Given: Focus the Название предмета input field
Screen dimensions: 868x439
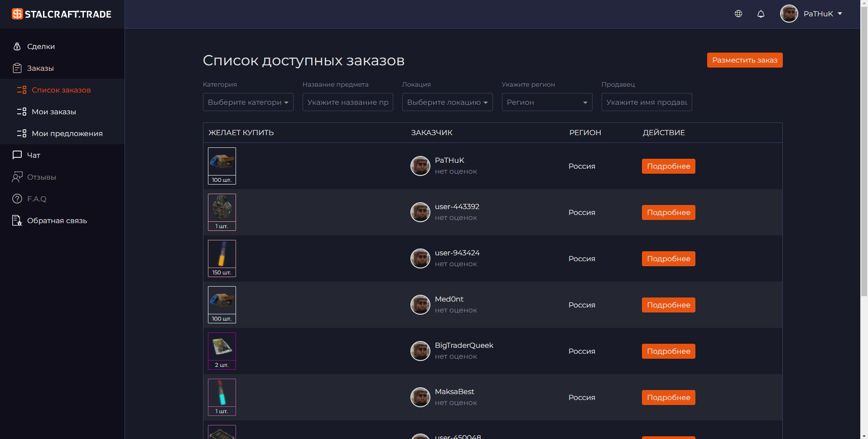Looking at the screenshot, I should [348, 102].
